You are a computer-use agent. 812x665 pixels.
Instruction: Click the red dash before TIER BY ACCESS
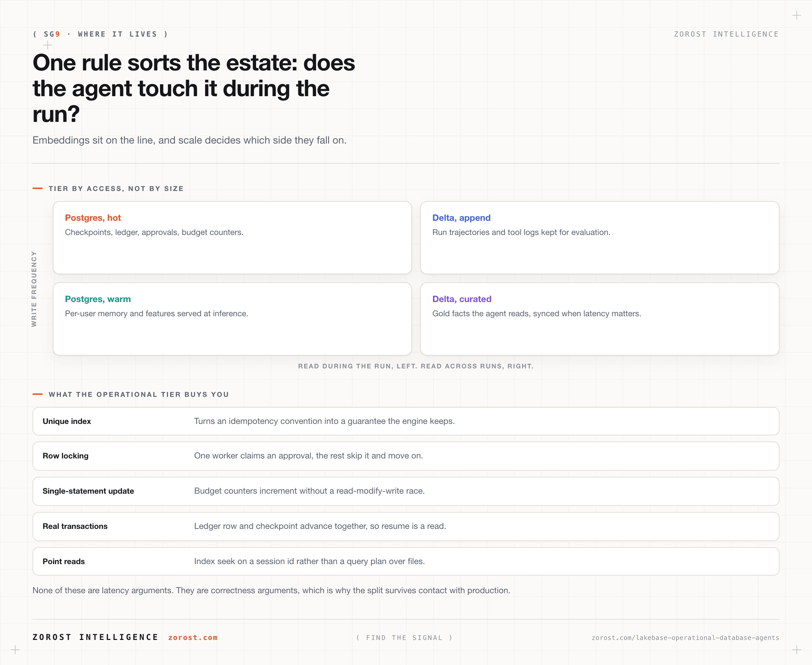click(x=38, y=189)
